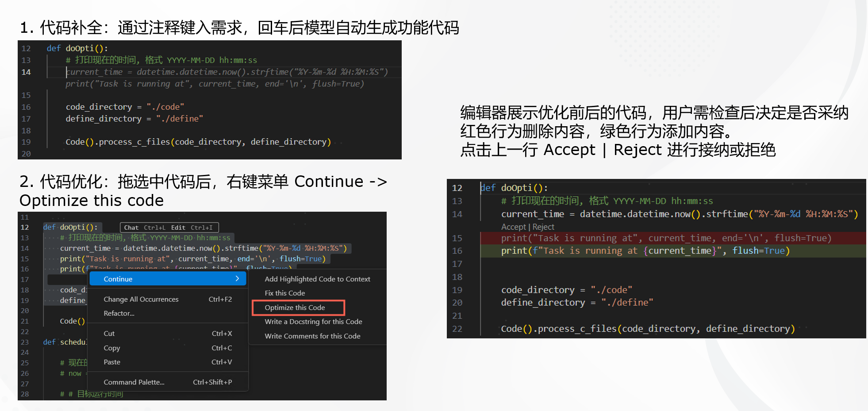Click line number 14 in top editor
Screen dimensions: 868x411
(26, 72)
